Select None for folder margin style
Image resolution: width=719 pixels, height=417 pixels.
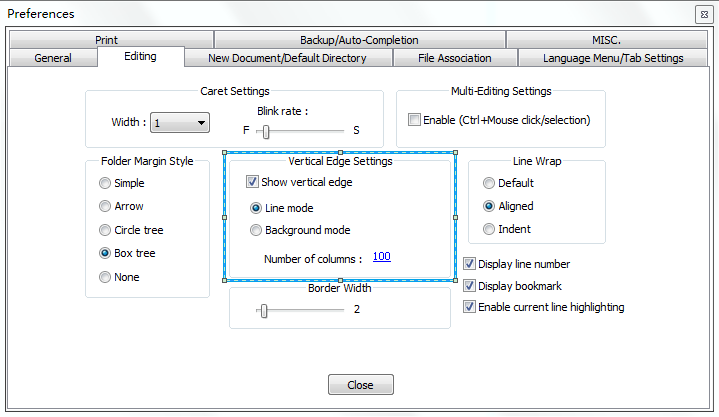[105, 277]
